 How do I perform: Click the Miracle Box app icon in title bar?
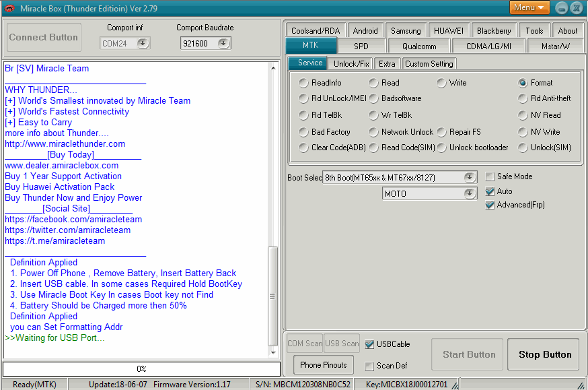coord(9,8)
